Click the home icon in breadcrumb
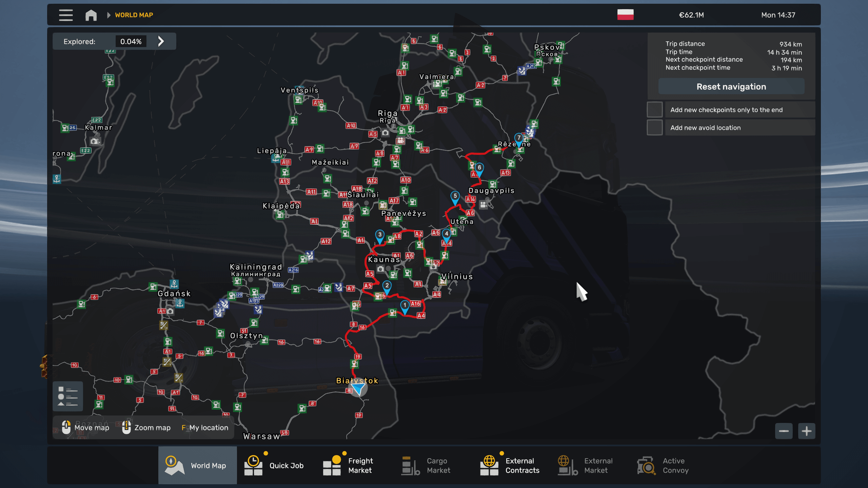 (91, 15)
